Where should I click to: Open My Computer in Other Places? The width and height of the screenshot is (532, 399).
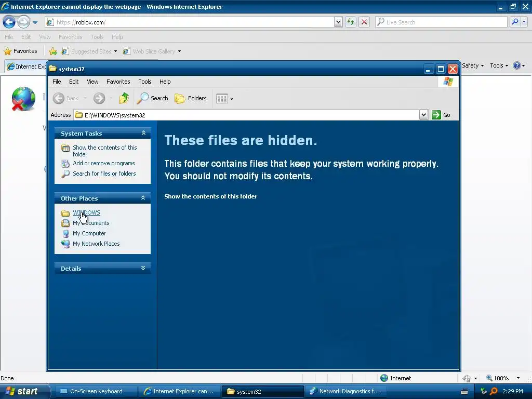click(89, 233)
